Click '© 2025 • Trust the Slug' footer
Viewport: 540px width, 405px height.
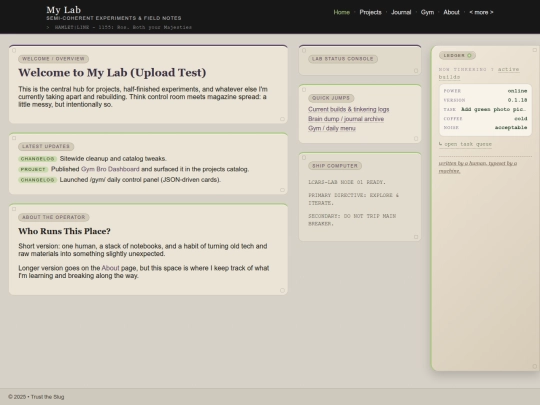click(x=36, y=397)
